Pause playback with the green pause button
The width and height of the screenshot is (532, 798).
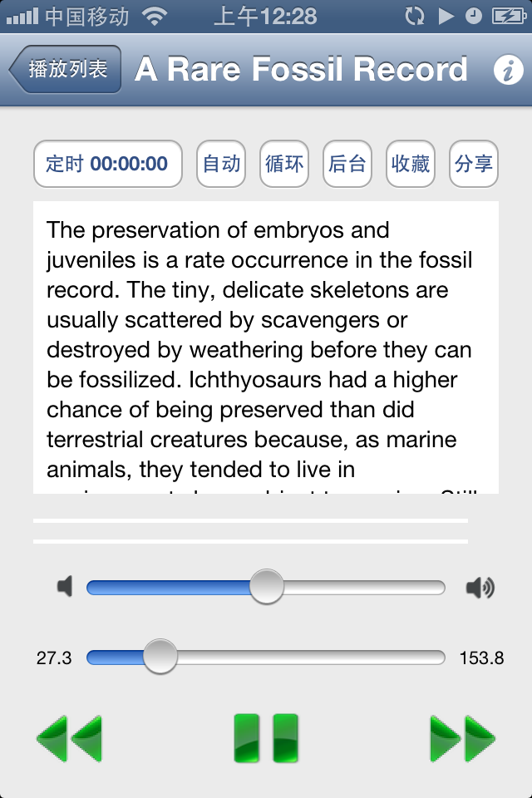[x=266, y=737]
